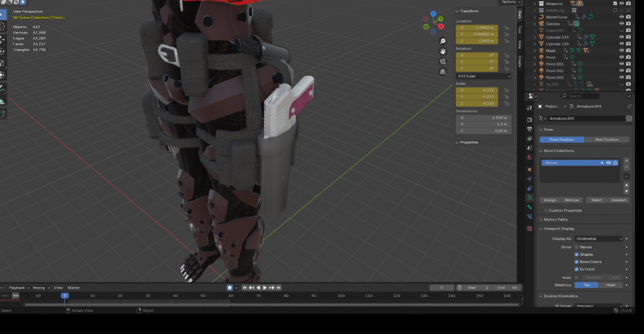
Task: Open the Object Data armature properties tab
Action: pyautogui.click(x=530, y=197)
